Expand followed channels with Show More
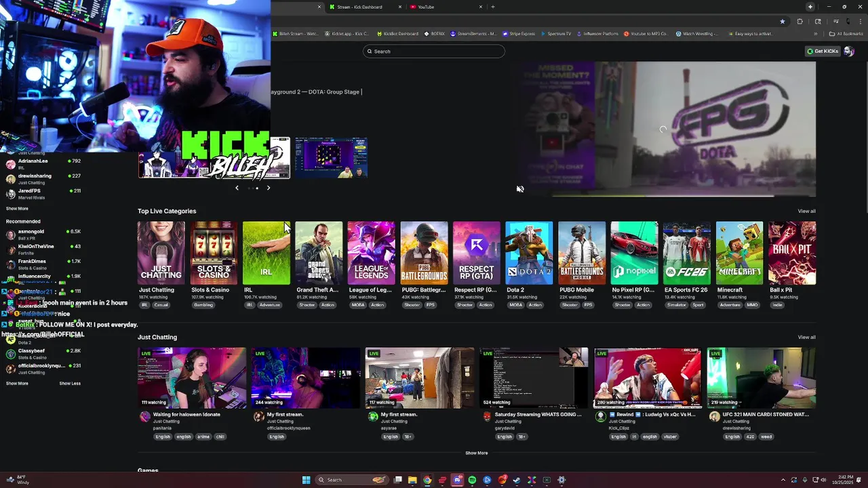 (17, 209)
